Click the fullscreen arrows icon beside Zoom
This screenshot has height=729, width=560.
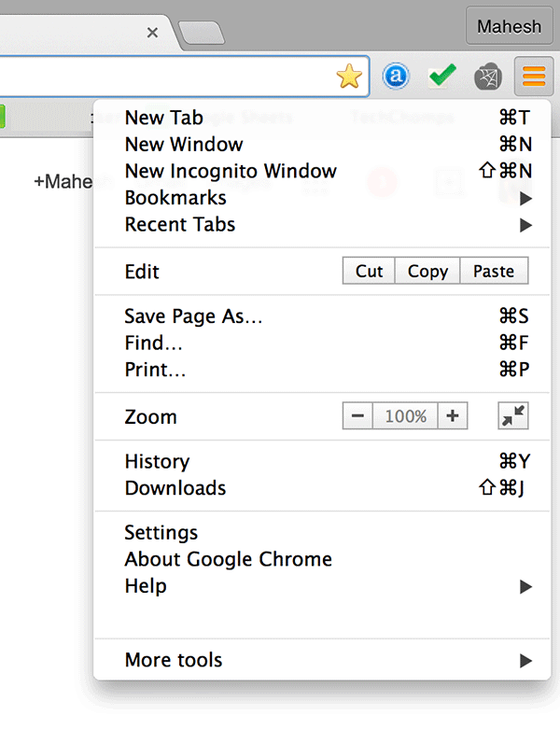coord(513,415)
